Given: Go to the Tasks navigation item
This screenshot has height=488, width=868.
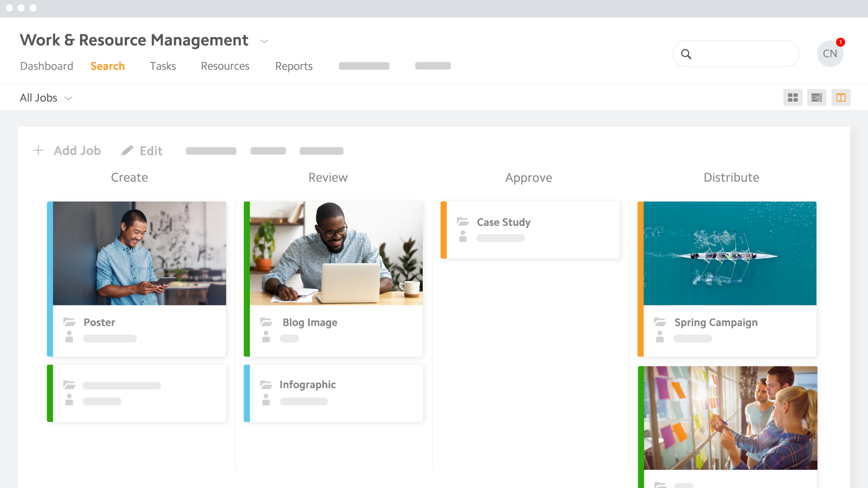Looking at the screenshot, I should pyautogui.click(x=163, y=66).
